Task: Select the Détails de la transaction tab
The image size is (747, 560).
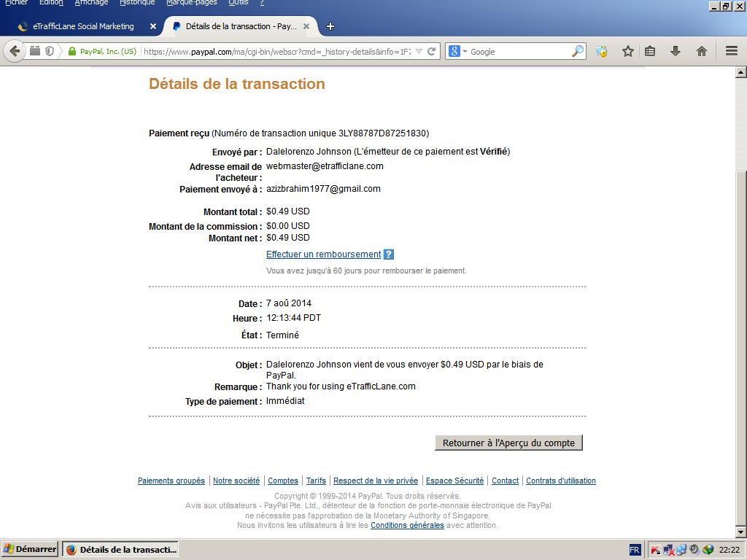Action: 241,27
